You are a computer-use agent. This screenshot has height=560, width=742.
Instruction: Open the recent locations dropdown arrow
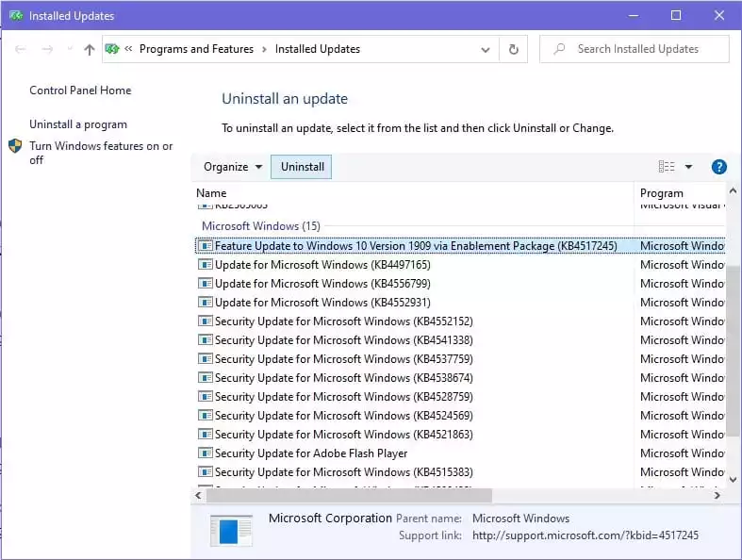tap(70, 49)
